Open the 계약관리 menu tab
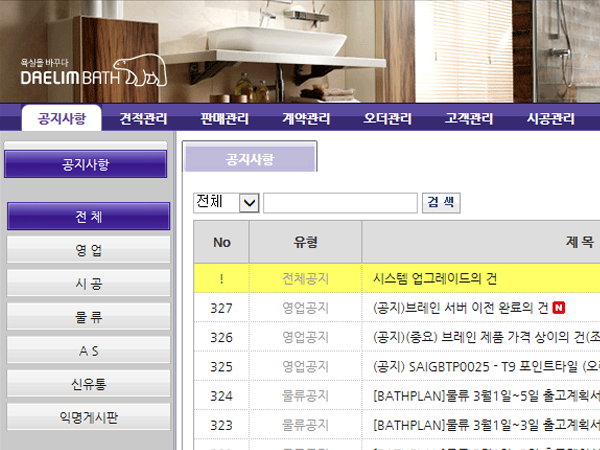The width and height of the screenshot is (600, 450). 306,118
